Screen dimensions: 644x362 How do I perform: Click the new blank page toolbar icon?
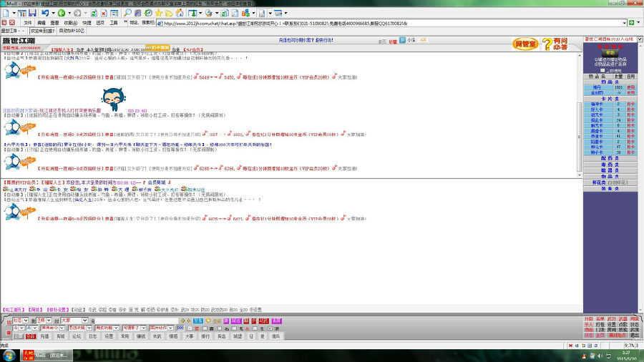[6, 13]
